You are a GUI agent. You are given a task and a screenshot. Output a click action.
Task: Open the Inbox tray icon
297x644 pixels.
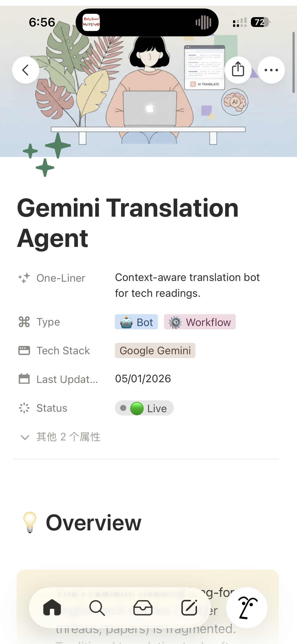click(x=143, y=608)
